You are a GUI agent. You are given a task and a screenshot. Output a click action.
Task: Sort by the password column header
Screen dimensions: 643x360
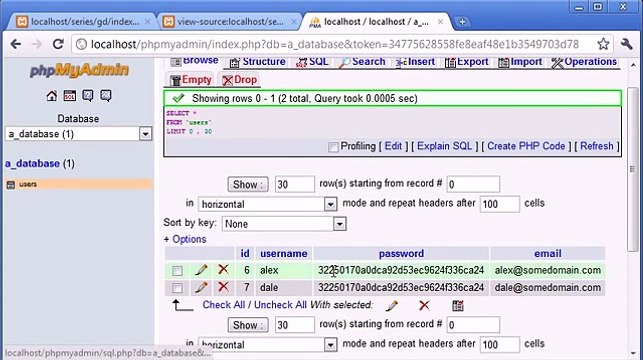401,253
